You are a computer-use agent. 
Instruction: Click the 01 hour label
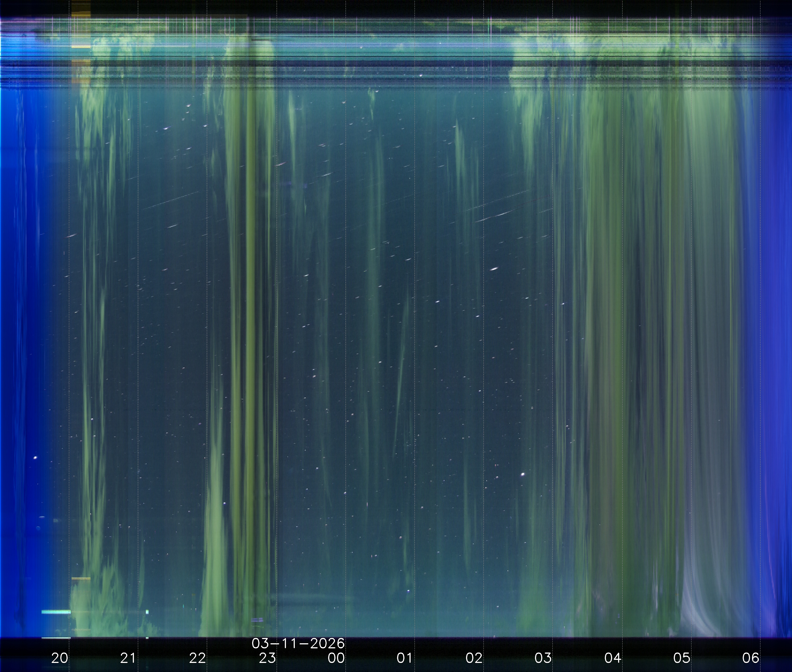[404, 658]
